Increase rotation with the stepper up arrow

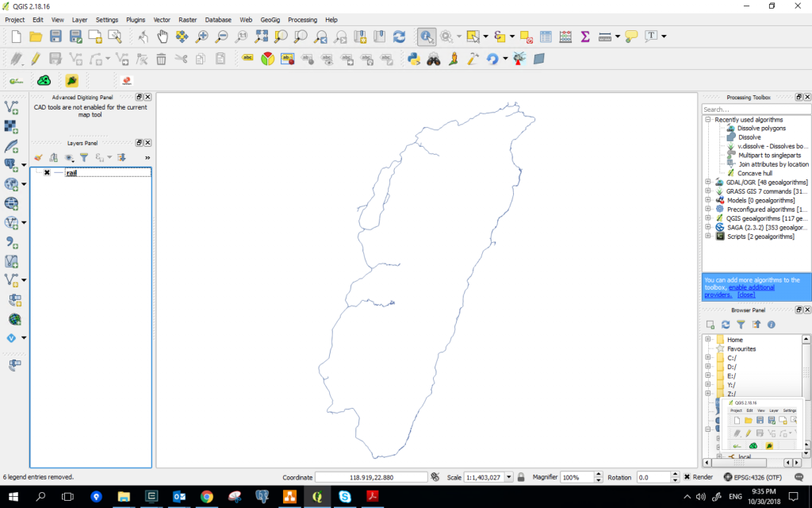(675, 475)
